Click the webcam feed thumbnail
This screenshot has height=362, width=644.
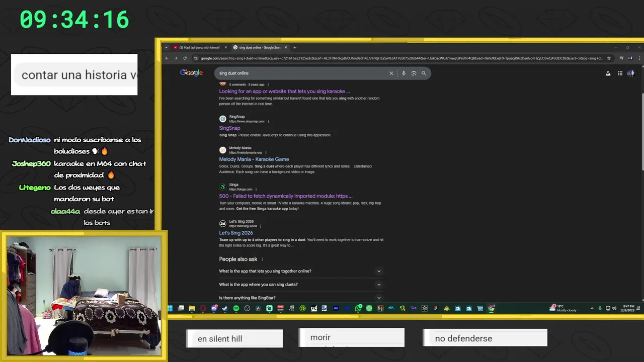pos(84,296)
